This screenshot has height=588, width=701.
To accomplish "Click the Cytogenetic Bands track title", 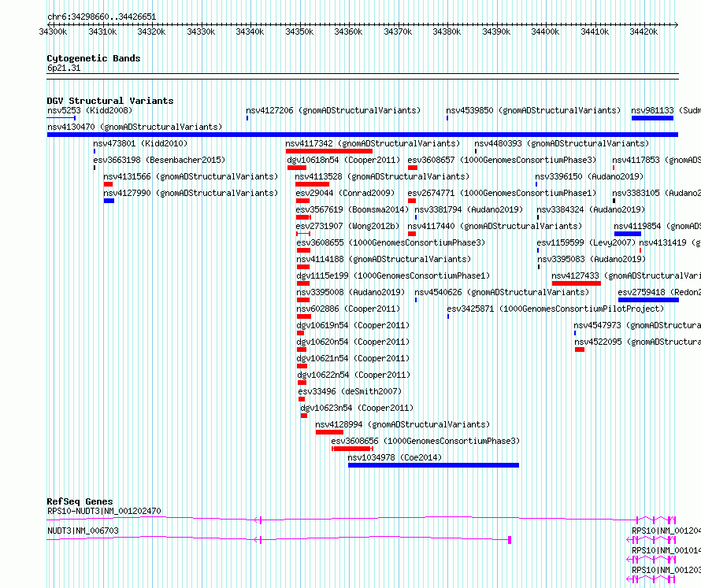I will point(94,58).
